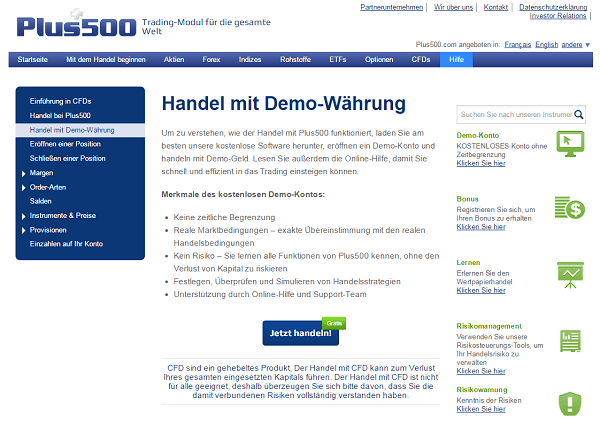Select the Optionen menu item
Image resolution: width=600 pixels, height=421 pixels.
[x=379, y=60]
